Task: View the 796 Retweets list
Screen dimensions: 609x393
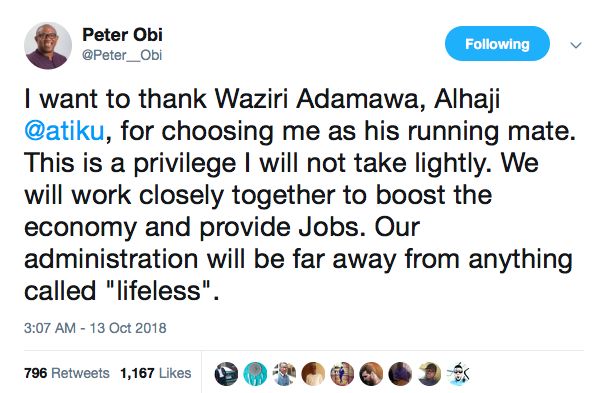Action: [x=67, y=373]
